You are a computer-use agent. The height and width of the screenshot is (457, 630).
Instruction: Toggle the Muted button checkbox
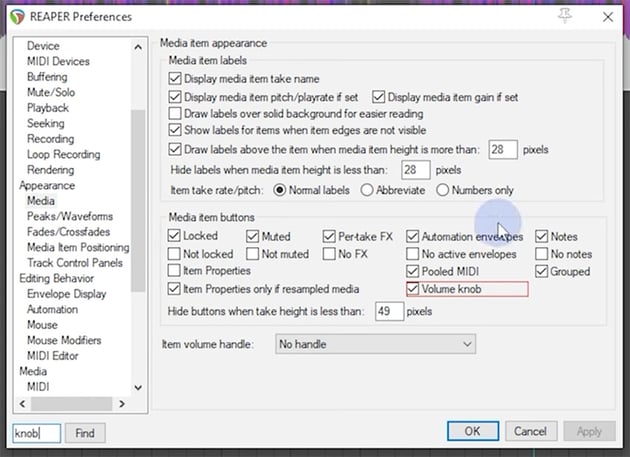(252, 236)
